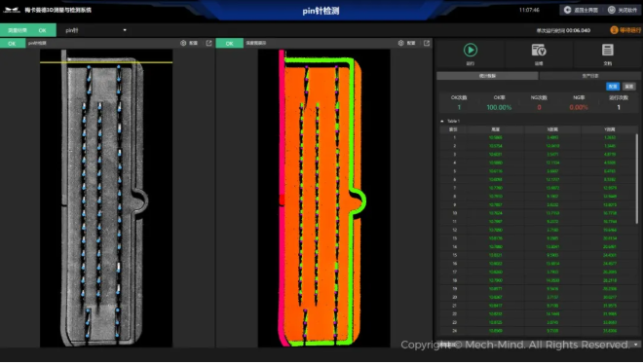Open the pin针 project dropdown

pyautogui.click(x=95, y=30)
